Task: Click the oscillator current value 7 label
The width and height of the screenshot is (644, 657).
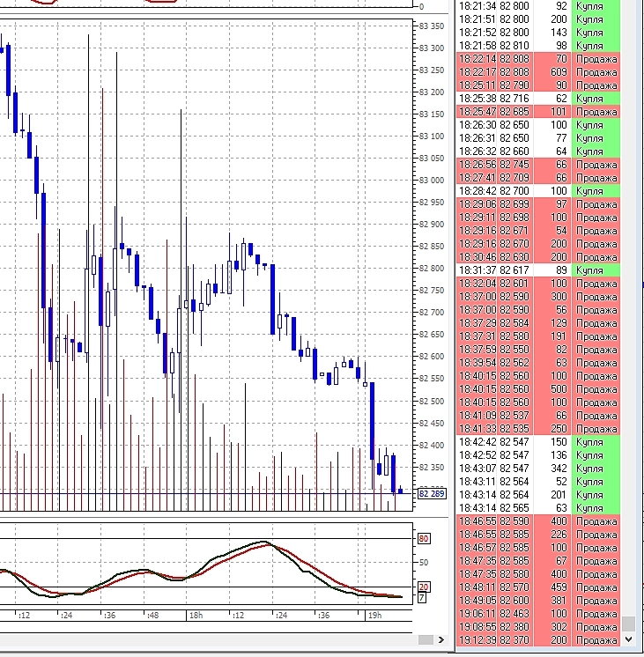Action: click(x=421, y=598)
